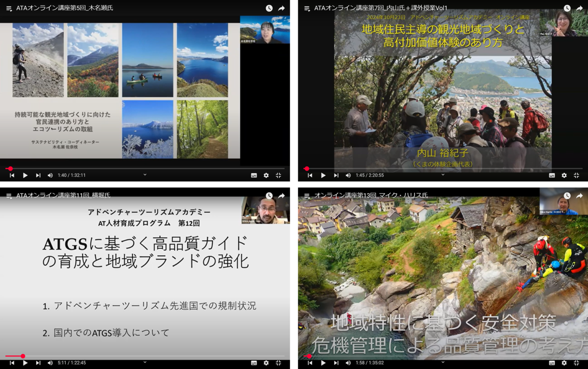Toggle subtitles in 第13回_マイク・ハリス氏 player

tap(552, 363)
